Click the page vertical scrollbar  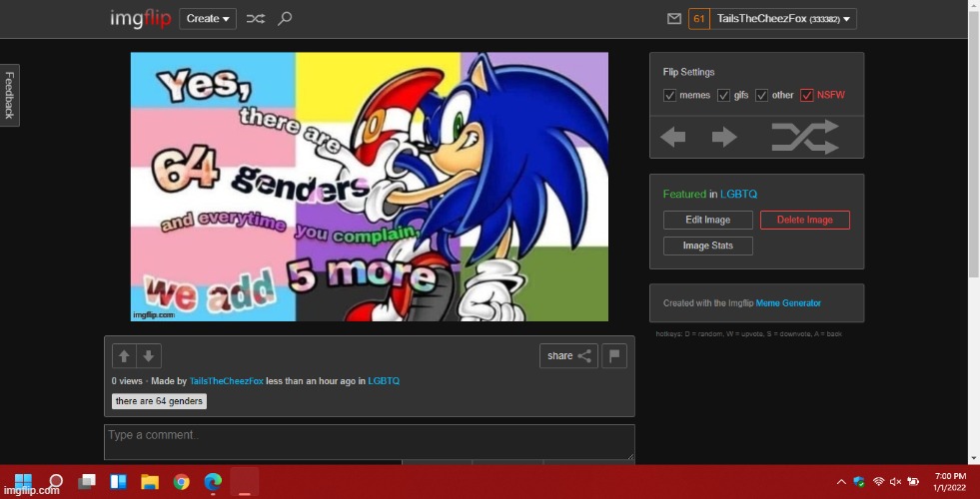[974, 144]
